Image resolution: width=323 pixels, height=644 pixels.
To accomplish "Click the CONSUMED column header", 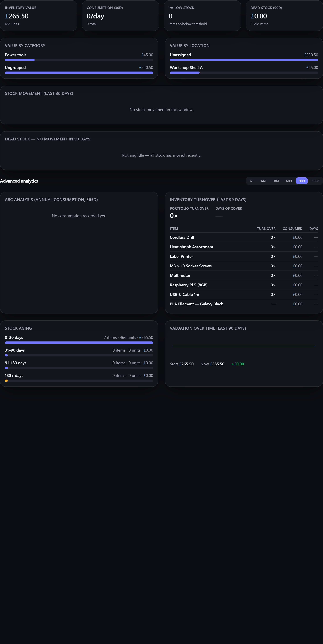I will [x=292, y=229].
